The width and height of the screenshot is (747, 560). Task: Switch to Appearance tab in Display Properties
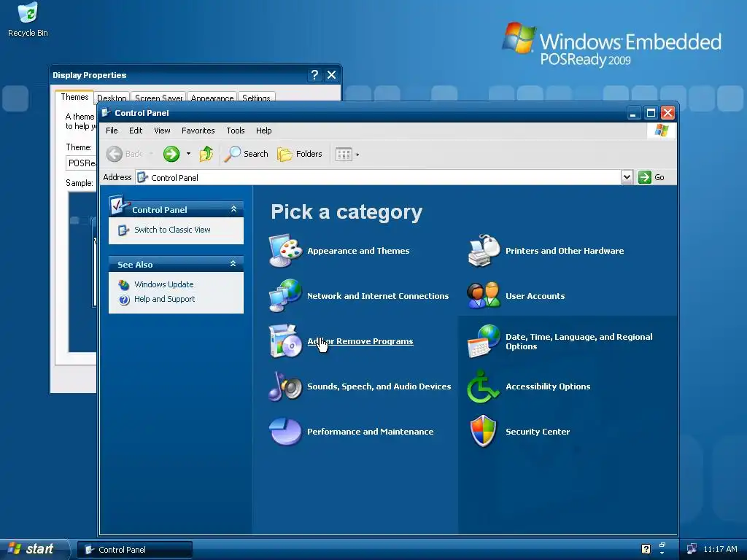click(x=212, y=98)
